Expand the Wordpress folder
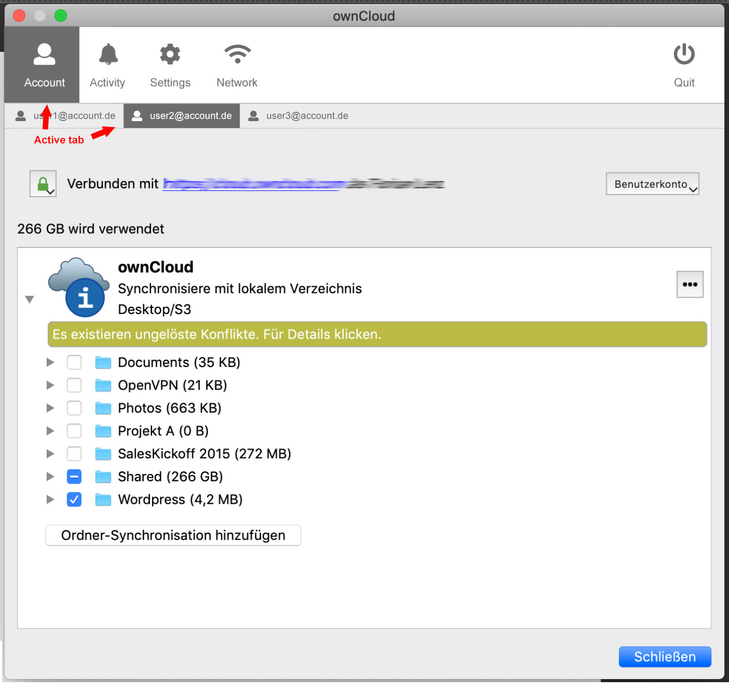This screenshot has height=700, width=729. coord(50,499)
